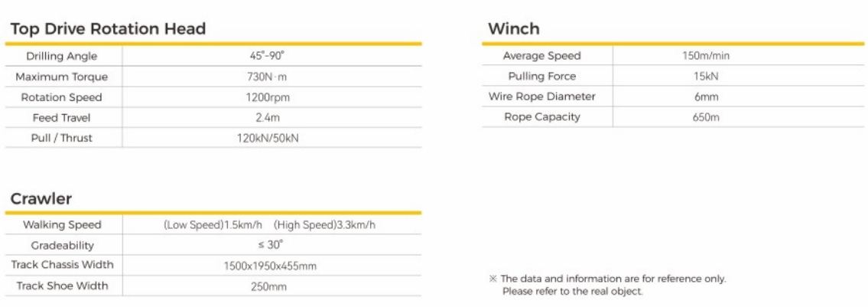This screenshot has height=307, width=868.
Task: Select the Pulling Force label
Action: click(541, 77)
